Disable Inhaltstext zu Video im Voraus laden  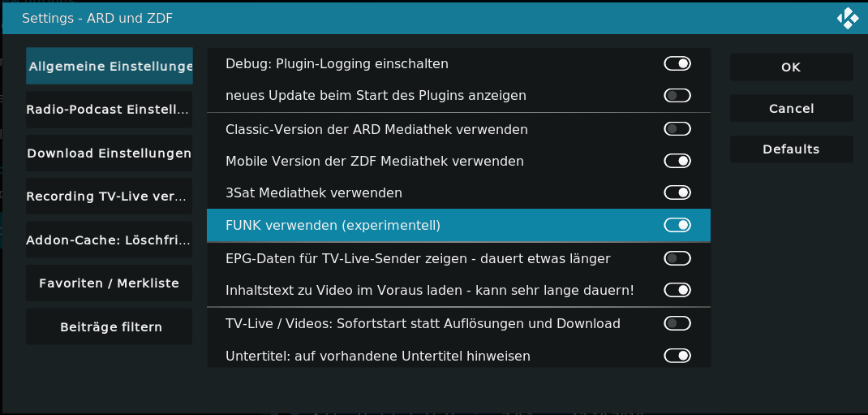(677, 290)
